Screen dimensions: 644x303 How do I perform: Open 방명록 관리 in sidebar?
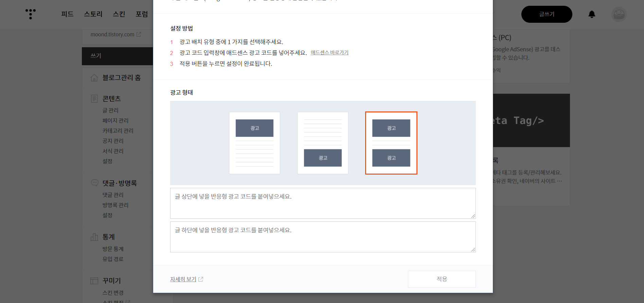(x=115, y=205)
